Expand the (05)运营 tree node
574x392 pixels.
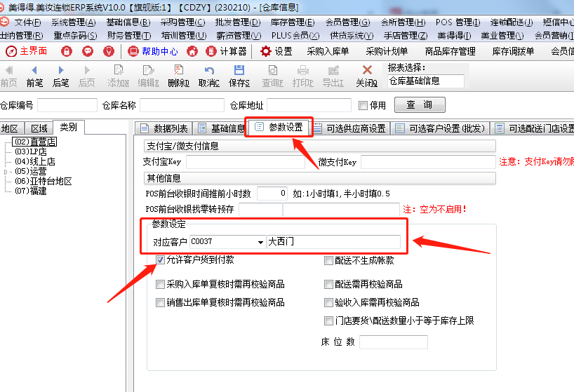[x=6, y=172]
